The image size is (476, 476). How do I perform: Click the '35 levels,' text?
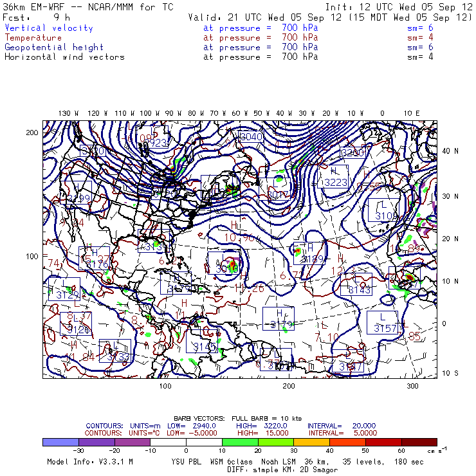click(363, 462)
